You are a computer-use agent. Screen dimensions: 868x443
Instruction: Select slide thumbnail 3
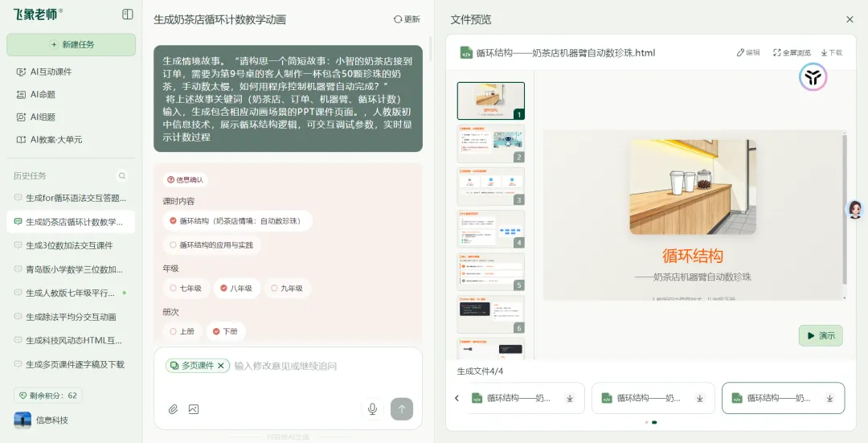[x=490, y=186]
